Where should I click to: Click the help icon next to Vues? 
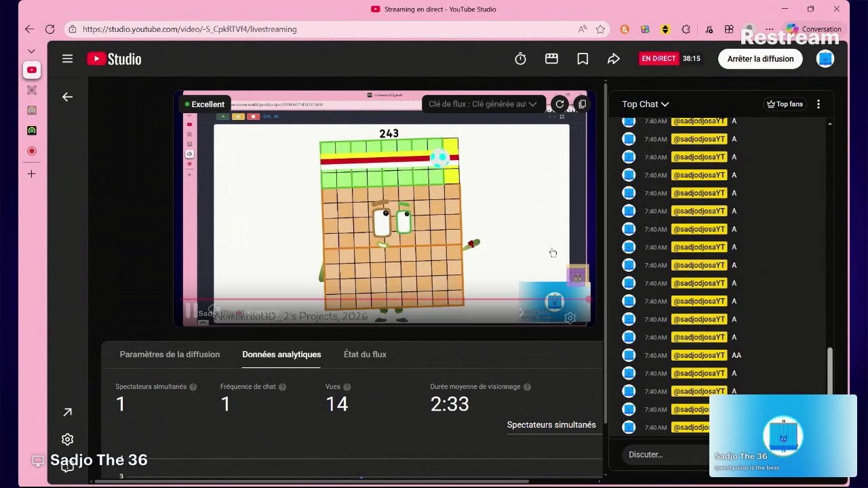point(347,387)
